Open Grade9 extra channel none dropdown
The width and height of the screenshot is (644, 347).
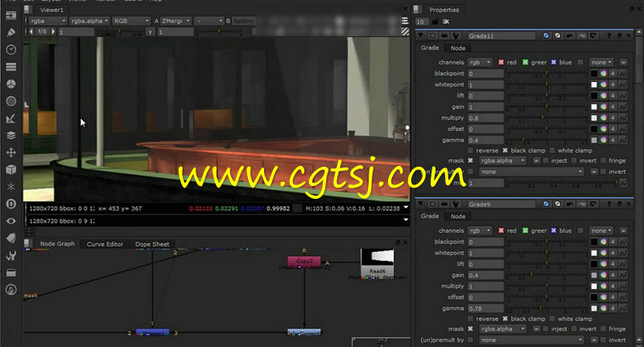[x=601, y=231]
